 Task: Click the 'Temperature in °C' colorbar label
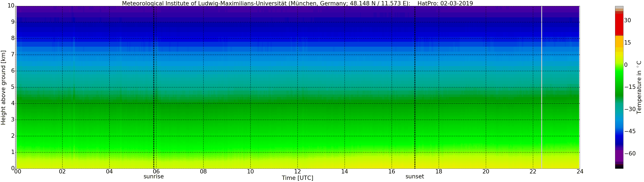pos(639,87)
